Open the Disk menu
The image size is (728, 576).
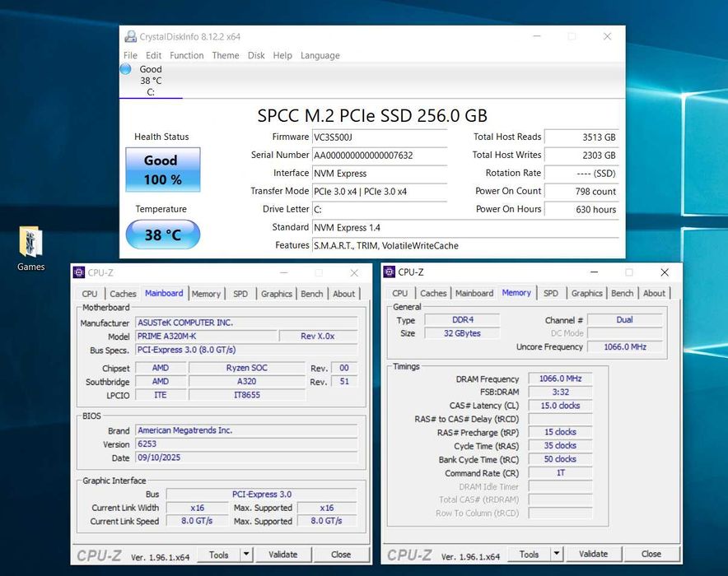[256, 55]
